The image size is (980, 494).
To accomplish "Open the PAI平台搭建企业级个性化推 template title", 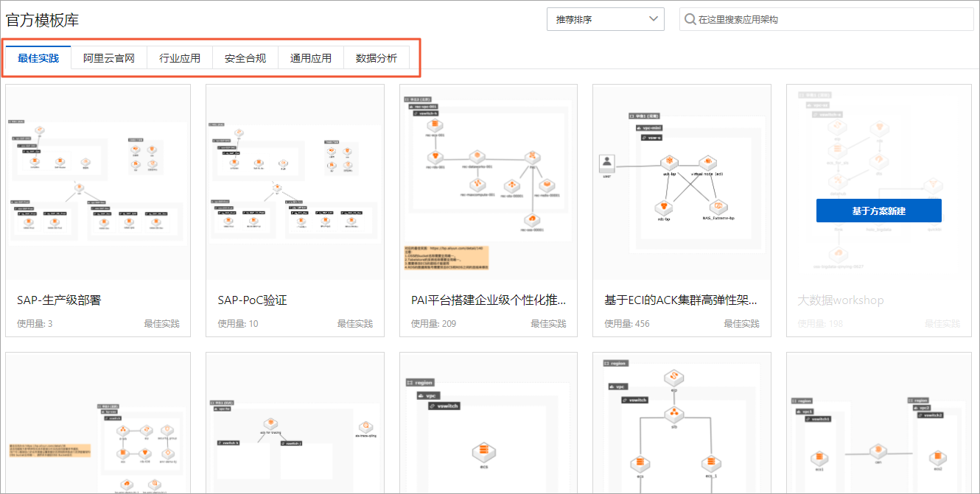I will point(489,300).
